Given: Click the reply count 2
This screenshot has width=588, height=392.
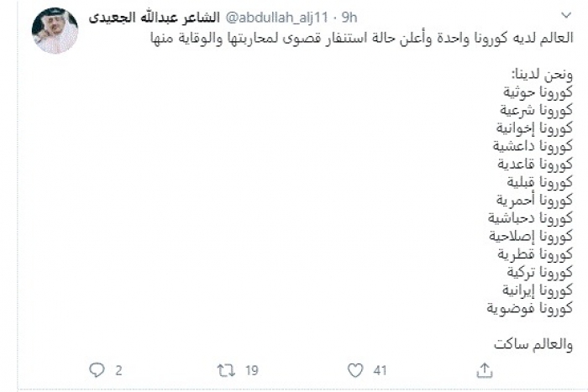Looking at the screenshot, I should click(119, 369).
